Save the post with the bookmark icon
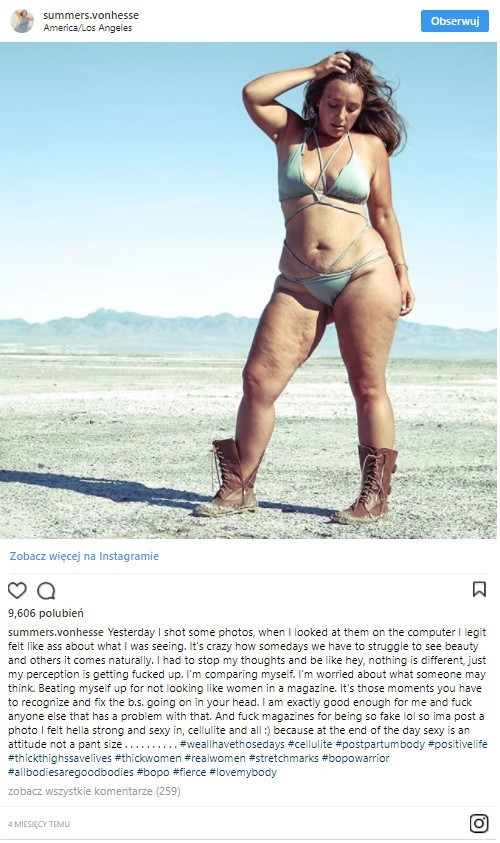500x843 pixels. point(479,589)
